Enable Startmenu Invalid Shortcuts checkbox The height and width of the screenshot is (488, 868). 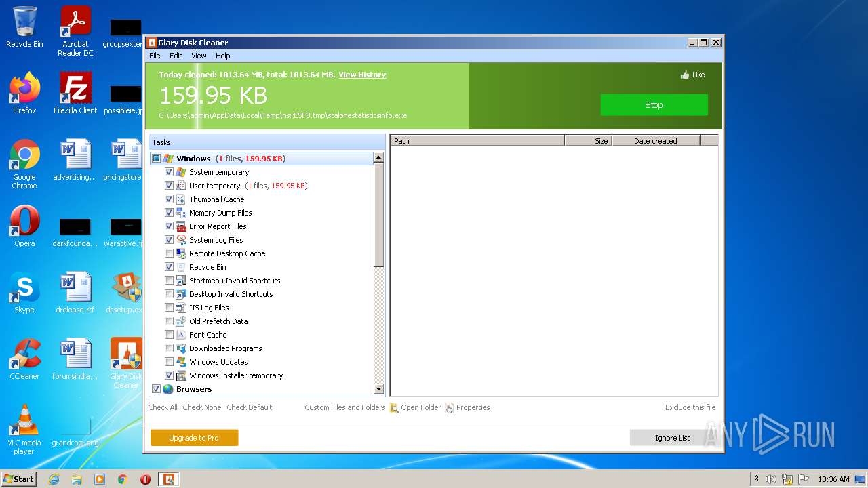[169, 281]
